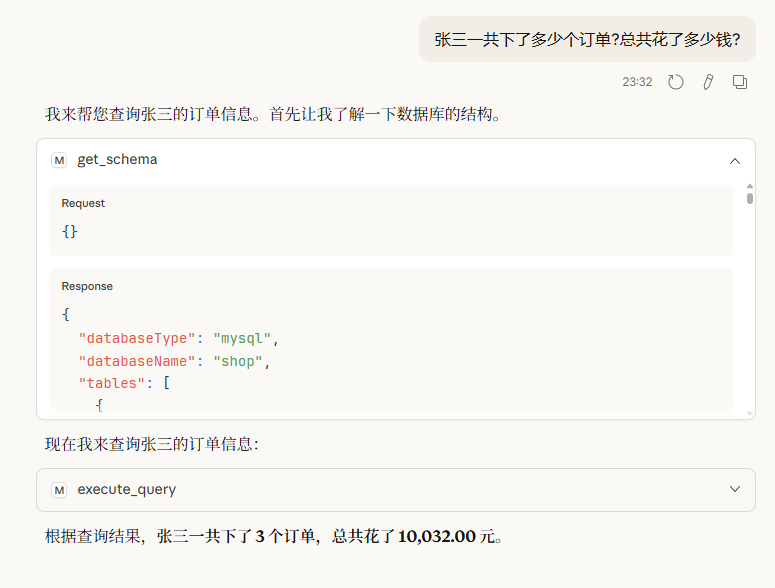The image size is (775, 588).
Task: Click the "databaseName" key
Action: click(x=137, y=361)
